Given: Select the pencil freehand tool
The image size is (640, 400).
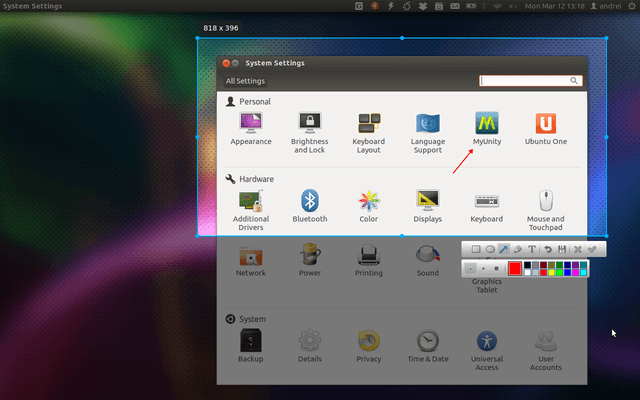Looking at the screenshot, I should coord(518,249).
